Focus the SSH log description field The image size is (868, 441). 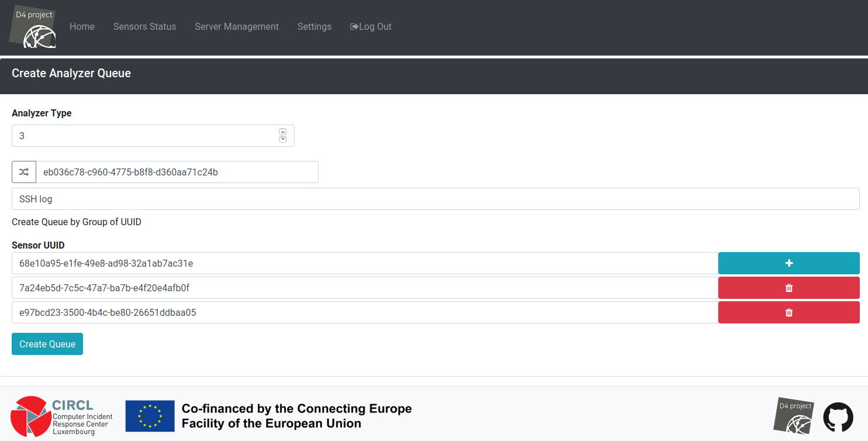[435, 199]
